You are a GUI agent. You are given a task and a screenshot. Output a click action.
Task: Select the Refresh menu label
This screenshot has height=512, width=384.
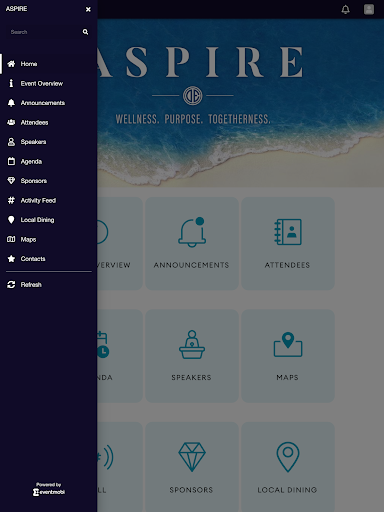click(x=31, y=285)
